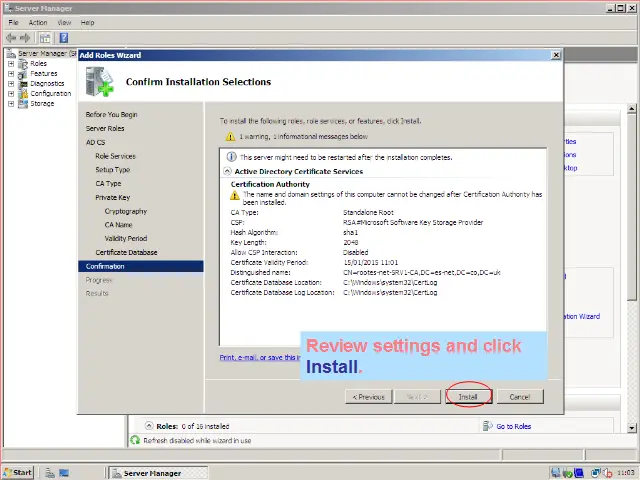The width and height of the screenshot is (640, 480).
Task: Expand the Diagnostics tree node
Action: click(x=11, y=84)
